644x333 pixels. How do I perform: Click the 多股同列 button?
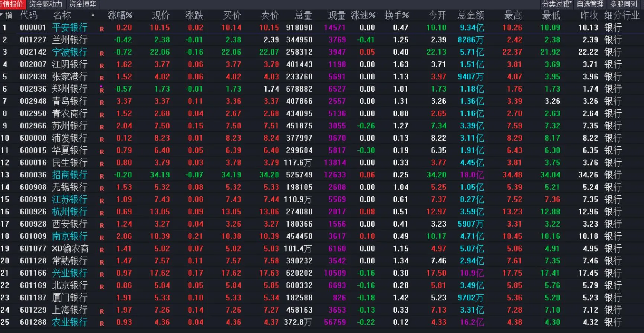point(624,4)
